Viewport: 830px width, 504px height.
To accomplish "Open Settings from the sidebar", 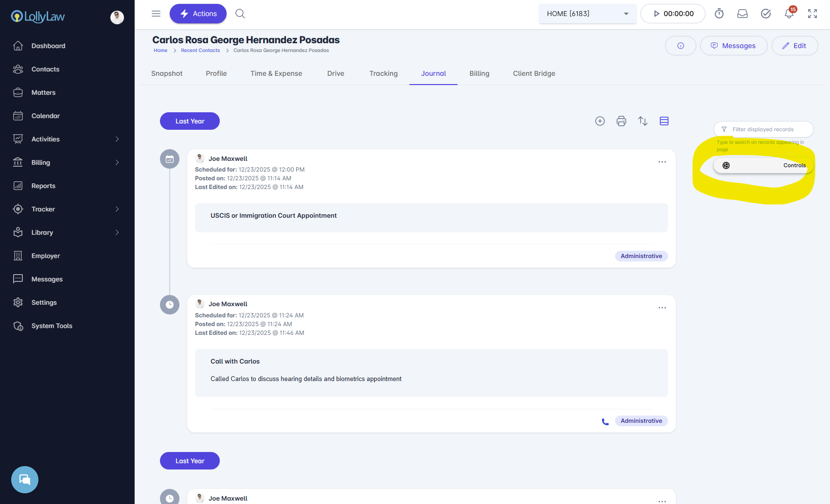I will pyautogui.click(x=44, y=302).
